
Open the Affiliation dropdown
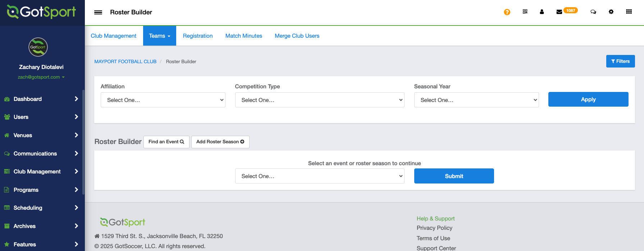[x=163, y=100]
